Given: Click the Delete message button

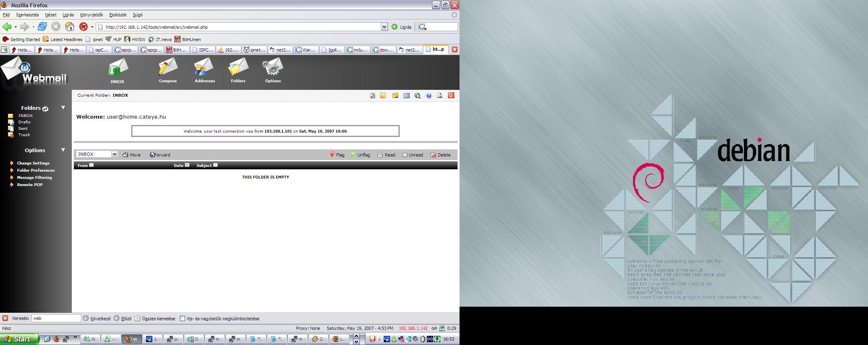Looking at the screenshot, I should click(x=440, y=155).
